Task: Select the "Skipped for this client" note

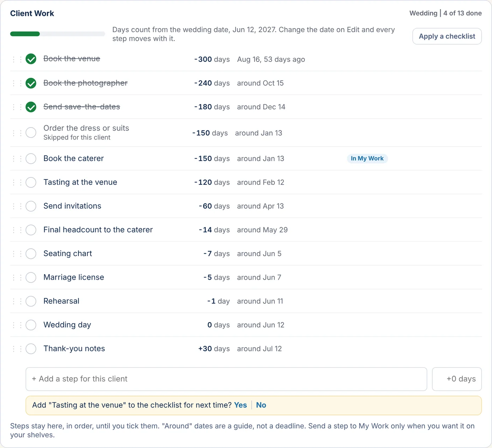Action: click(x=77, y=137)
